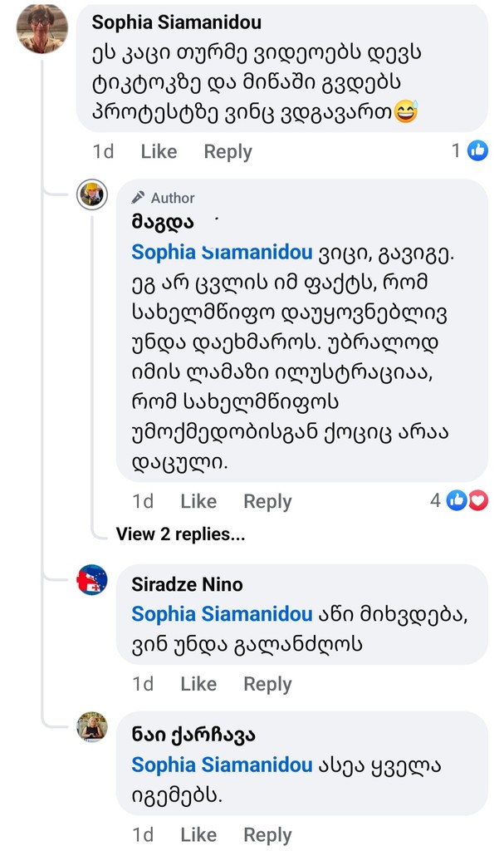The width and height of the screenshot is (504, 851).
Task: Click the heart reaction icon on author's reply
Action: [x=478, y=500]
